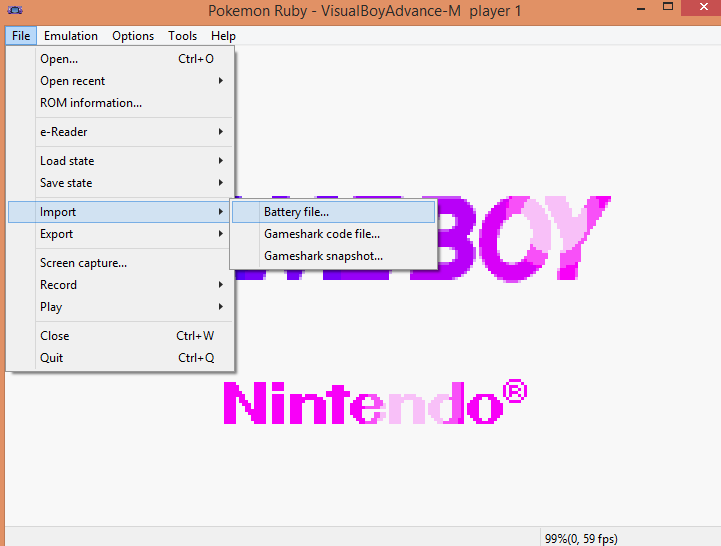721x546 pixels.
Task: Expand the Open recent submenu
Action: [120, 81]
